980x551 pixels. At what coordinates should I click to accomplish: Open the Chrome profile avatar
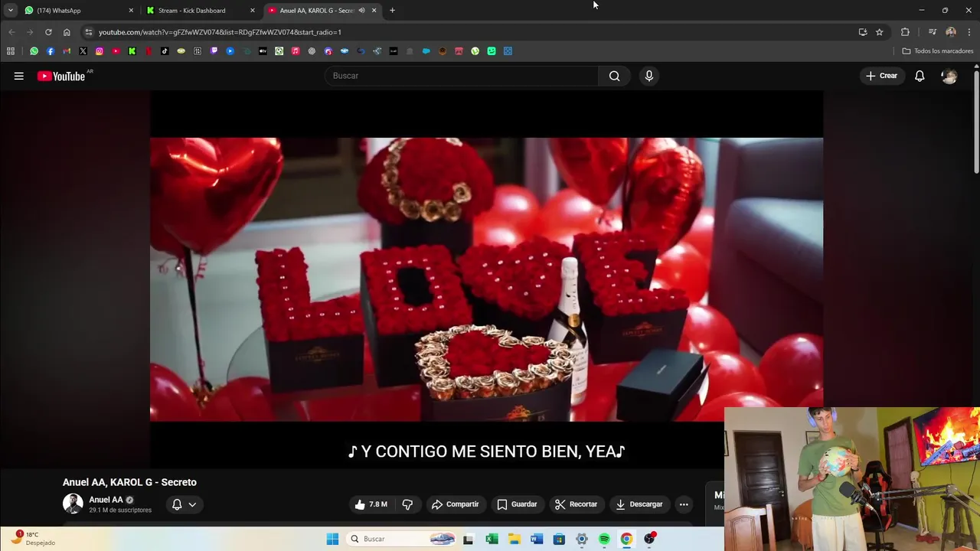pos(951,32)
